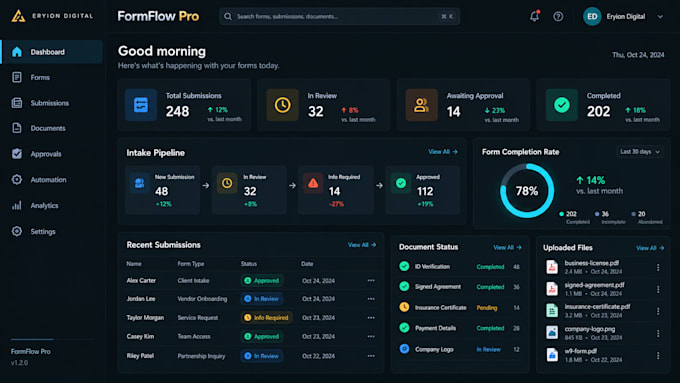Viewport: 680px width, 383px height.
Task: Click the Vendor Onboarding form type
Action: [x=202, y=299]
